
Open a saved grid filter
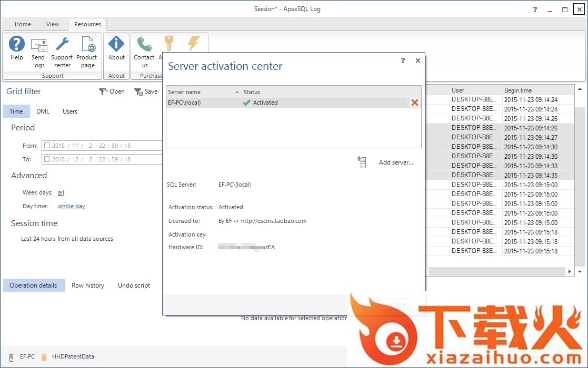click(112, 91)
